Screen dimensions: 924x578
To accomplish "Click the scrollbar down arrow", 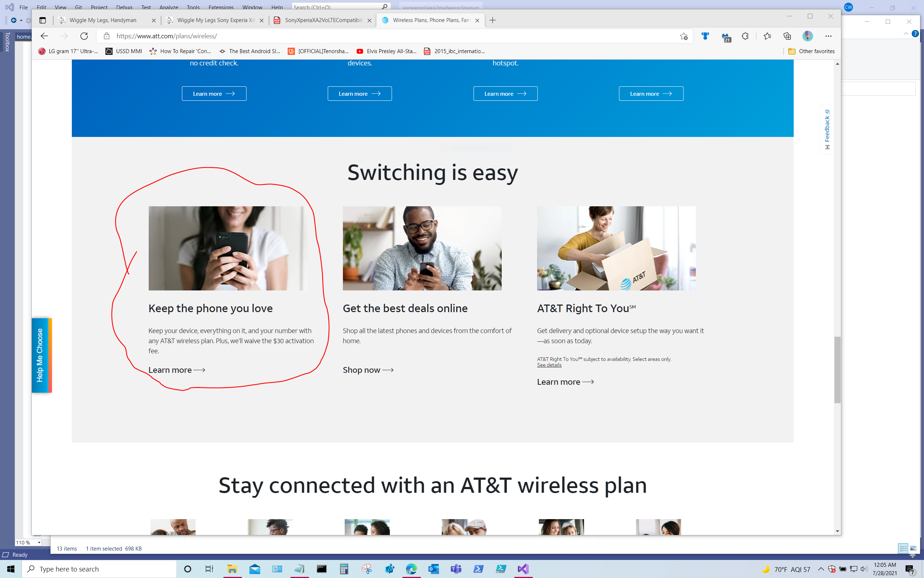I will 837,531.
